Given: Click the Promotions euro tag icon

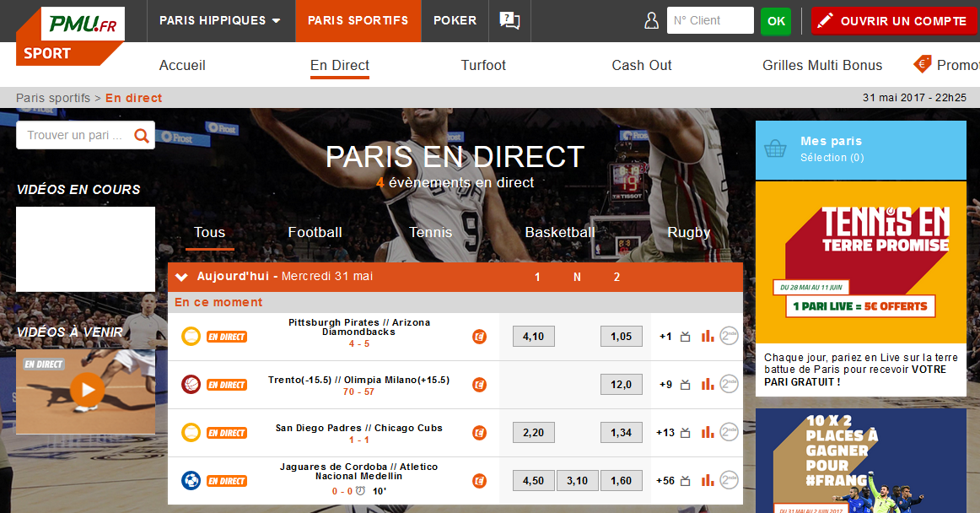Looking at the screenshot, I should tap(922, 64).
